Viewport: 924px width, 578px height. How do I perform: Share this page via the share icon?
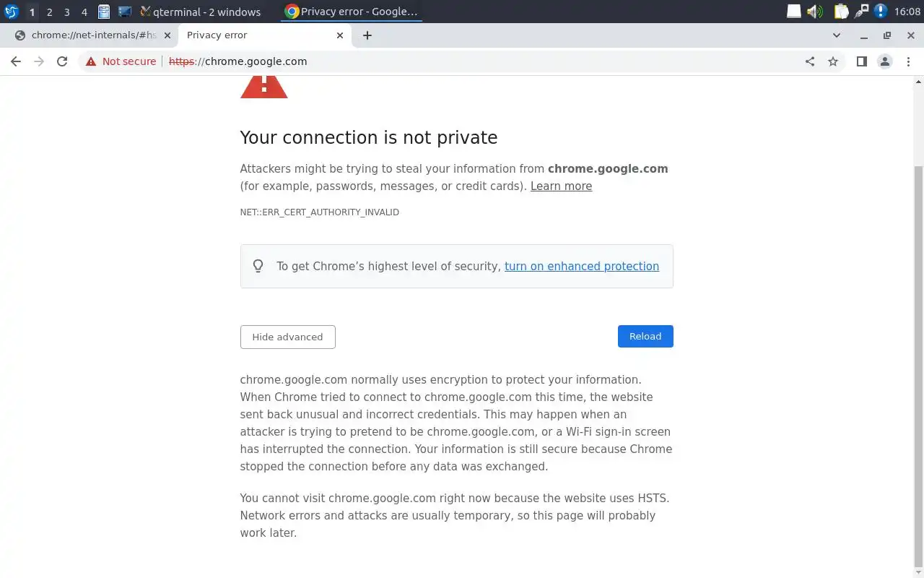pos(810,61)
